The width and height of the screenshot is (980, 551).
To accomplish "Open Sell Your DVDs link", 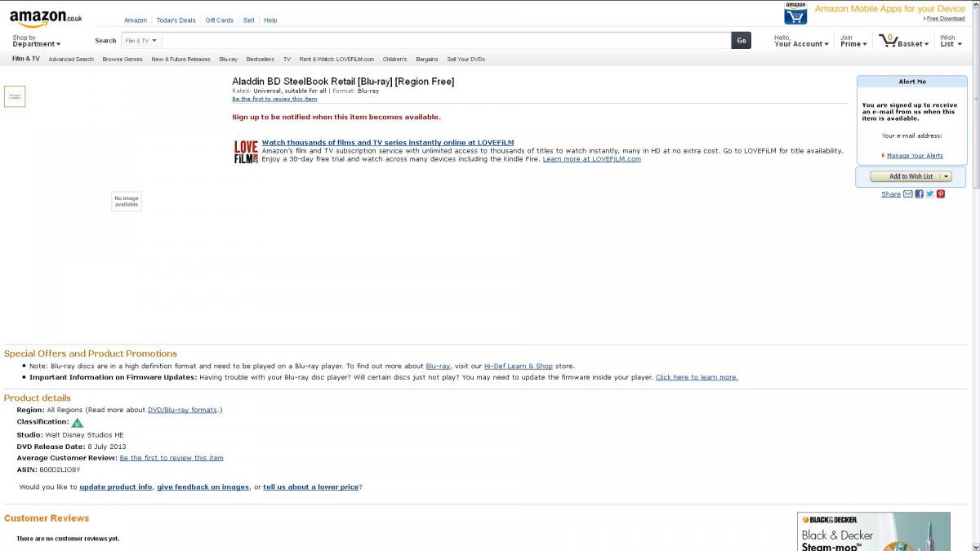I will point(465,59).
